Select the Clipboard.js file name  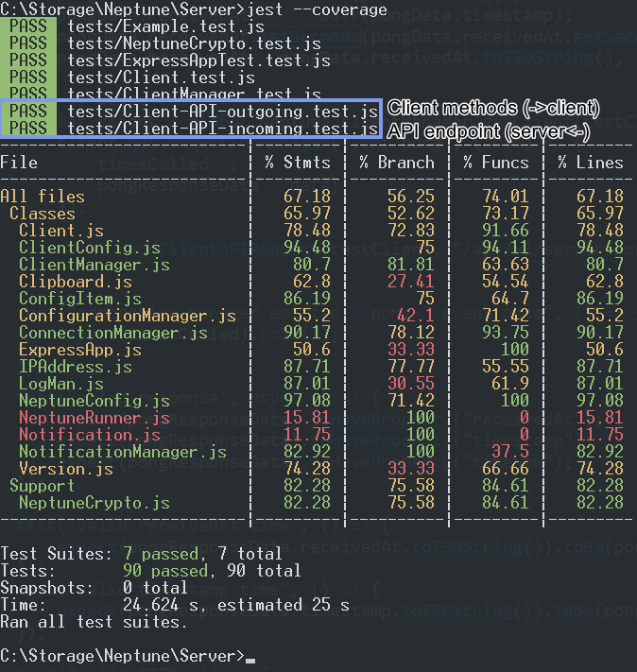click(x=76, y=282)
